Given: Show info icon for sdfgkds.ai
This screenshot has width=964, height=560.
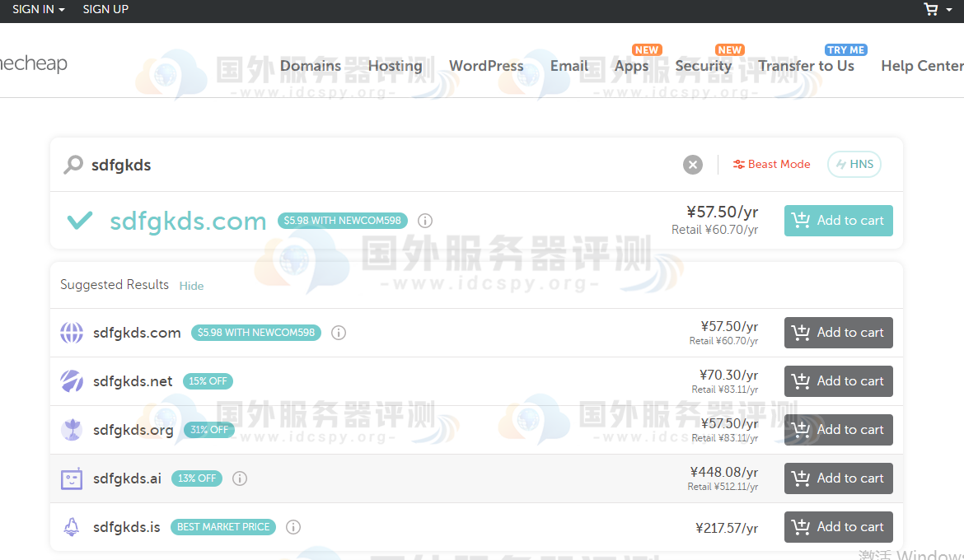Looking at the screenshot, I should click(240, 478).
